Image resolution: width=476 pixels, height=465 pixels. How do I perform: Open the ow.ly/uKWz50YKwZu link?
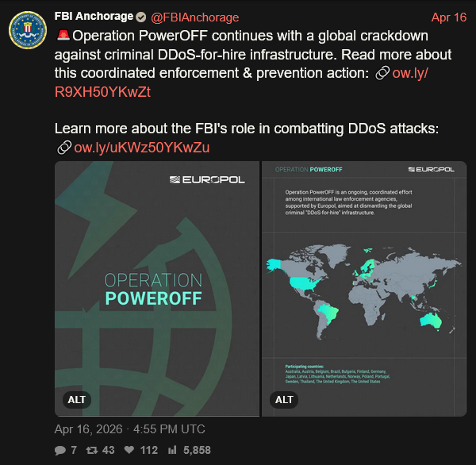click(141, 148)
